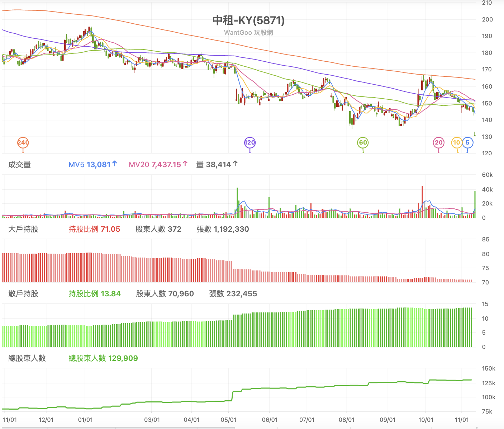The image size is (504, 429).
Task: Click the horizontal scrollbar at chart bottom
Action: click(x=239, y=428)
